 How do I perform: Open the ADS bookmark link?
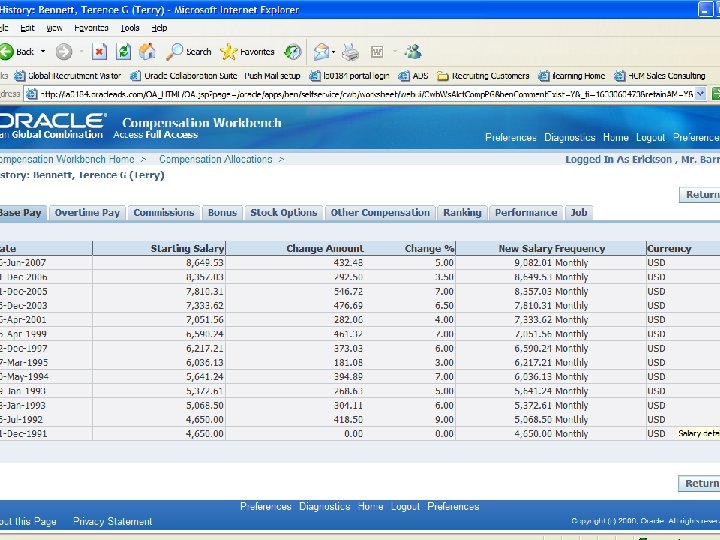pyautogui.click(x=413, y=76)
